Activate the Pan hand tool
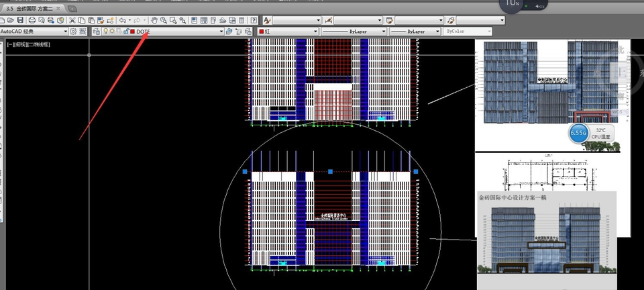Image resolution: width=644 pixels, height=290 pixels. (x=154, y=20)
